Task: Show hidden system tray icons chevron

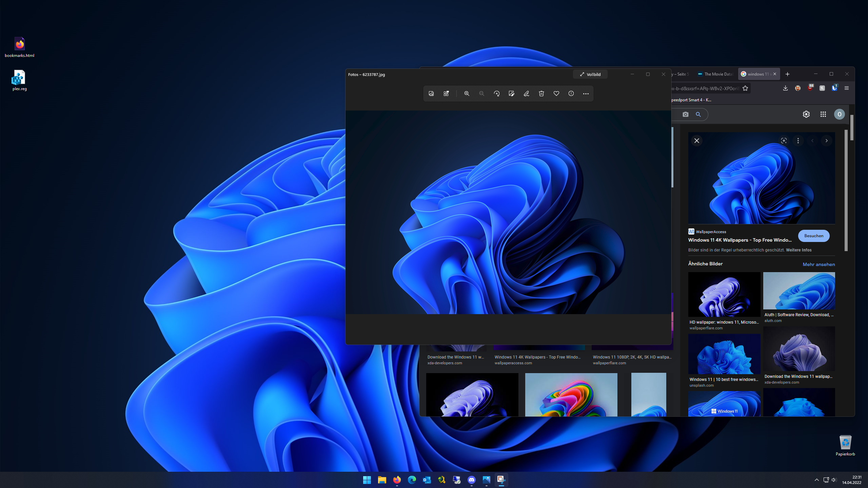Action: pyautogui.click(x=816, y=480)
